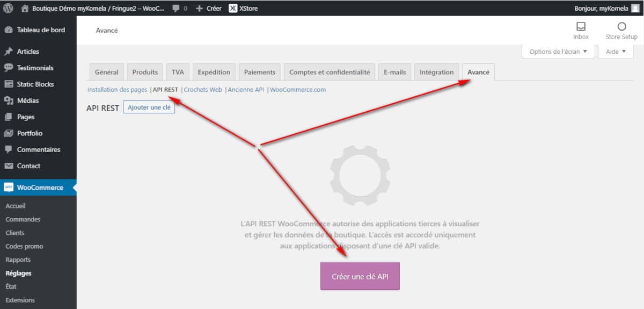Open the Paiements tab
The image size is (644, 309).
260,72
